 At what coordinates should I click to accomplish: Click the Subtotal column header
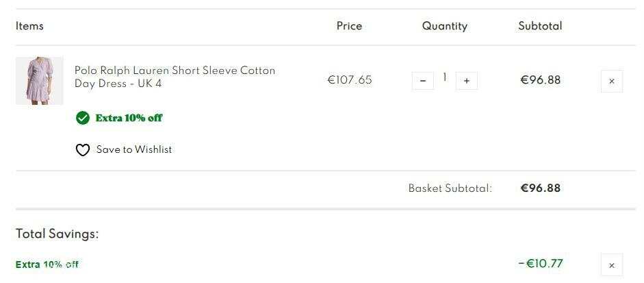point(540,26)
